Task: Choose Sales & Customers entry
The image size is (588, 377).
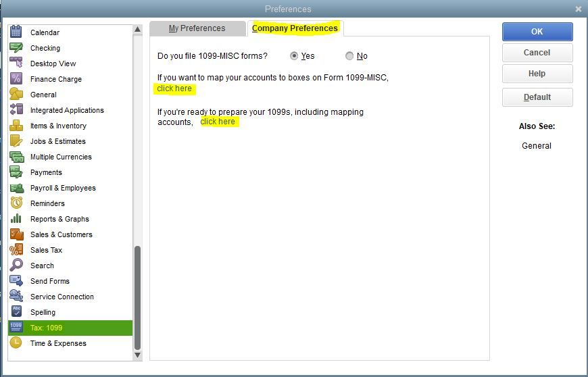Action: coord(70,234)
